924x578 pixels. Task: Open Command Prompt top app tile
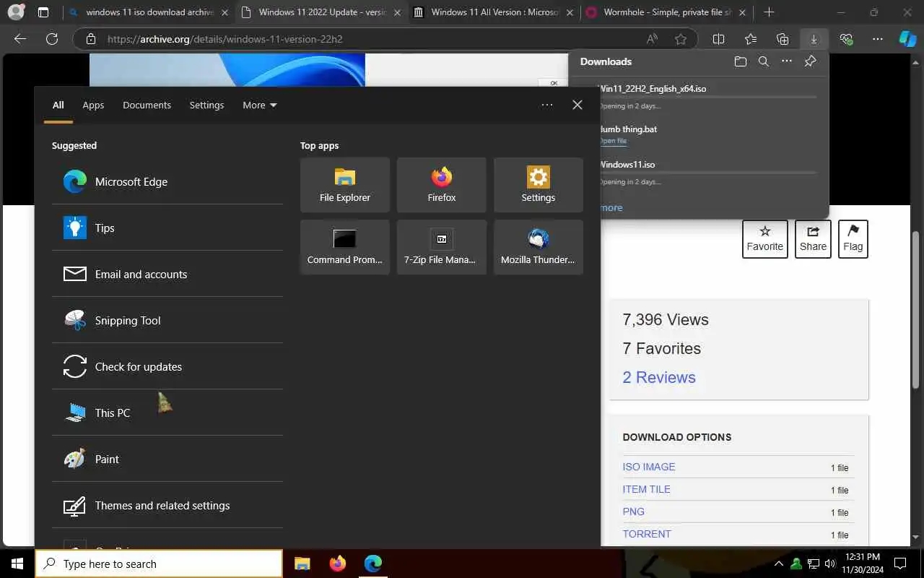pyautogui.click(x=345, y=247)
